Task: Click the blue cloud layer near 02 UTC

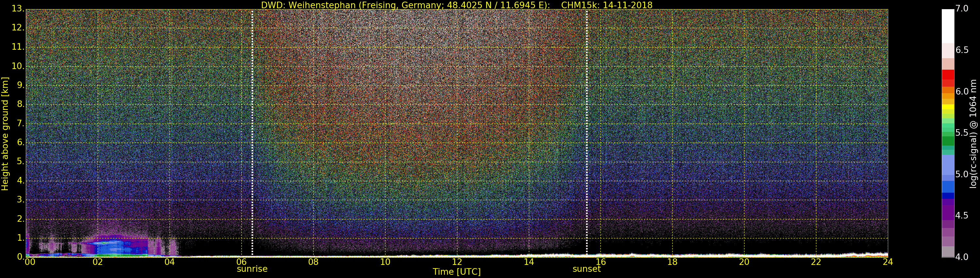Action: pos(114,246)
